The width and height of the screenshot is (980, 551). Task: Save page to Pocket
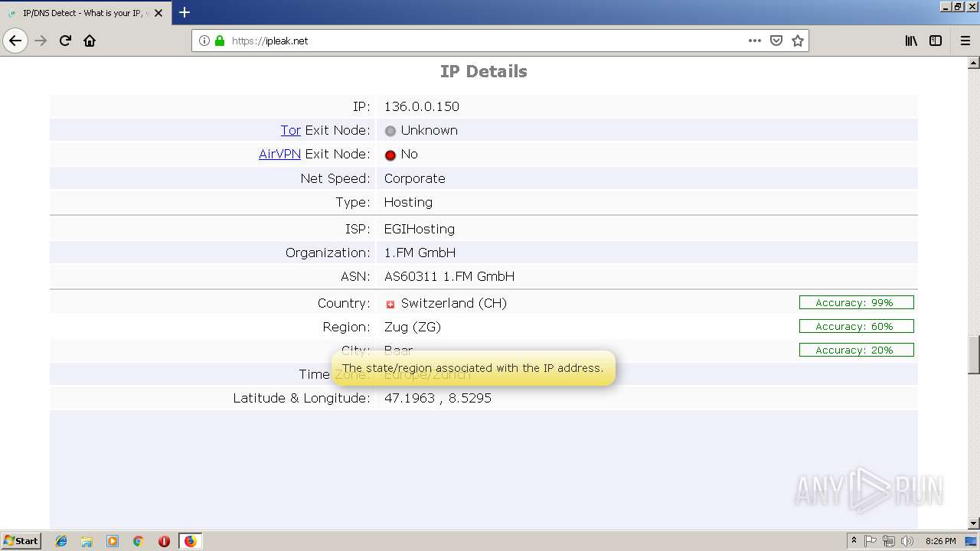coord(776,41)
